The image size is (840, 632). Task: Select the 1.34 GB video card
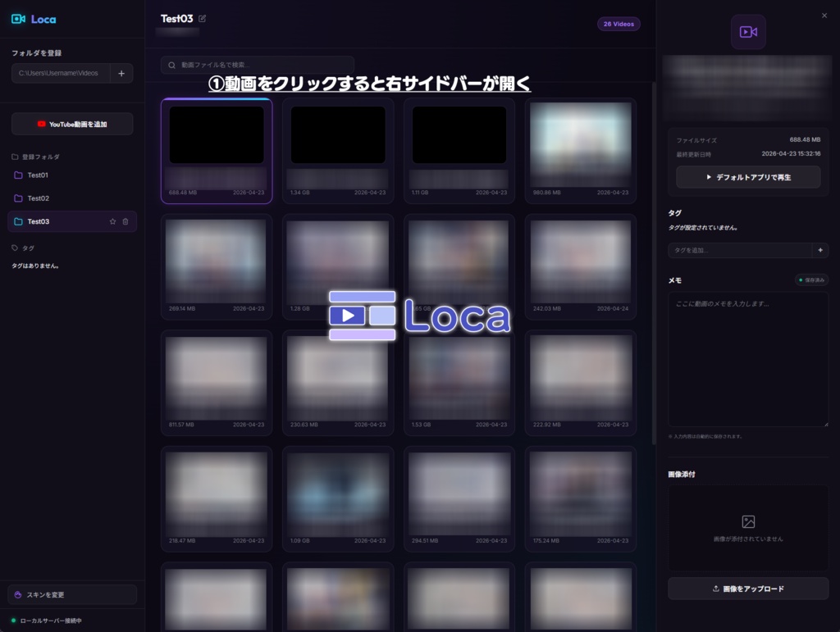[x=338, y=151]
